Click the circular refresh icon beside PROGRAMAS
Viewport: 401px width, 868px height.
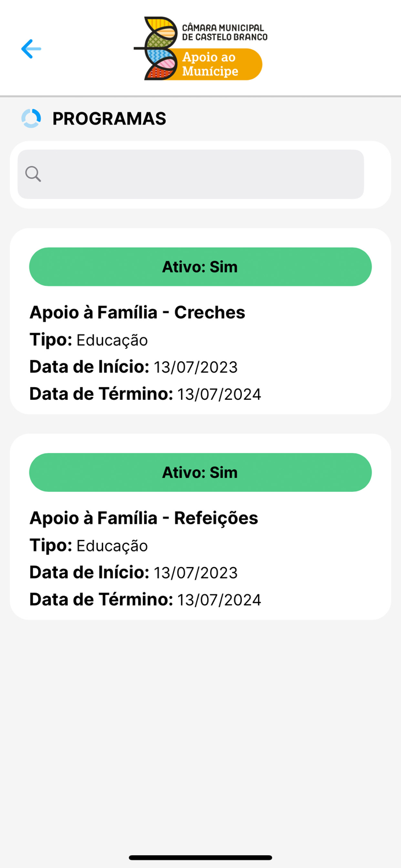click(x=31, y=118)
